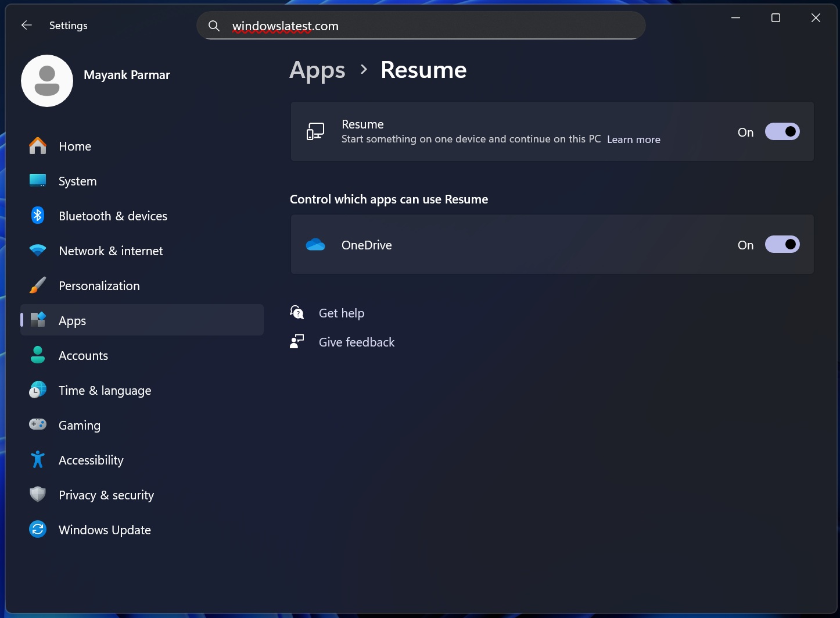Open Accounts settings

[x=83, y=355]
